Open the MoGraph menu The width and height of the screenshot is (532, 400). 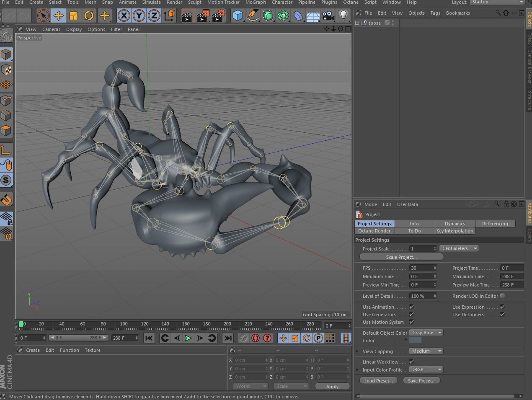[x=256, y=2]
